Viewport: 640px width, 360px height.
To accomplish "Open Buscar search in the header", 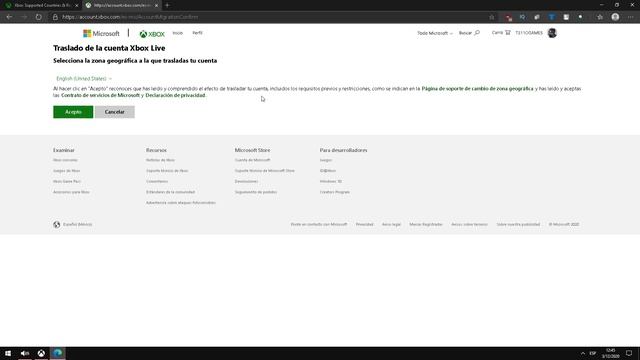I will click(469, 33).
